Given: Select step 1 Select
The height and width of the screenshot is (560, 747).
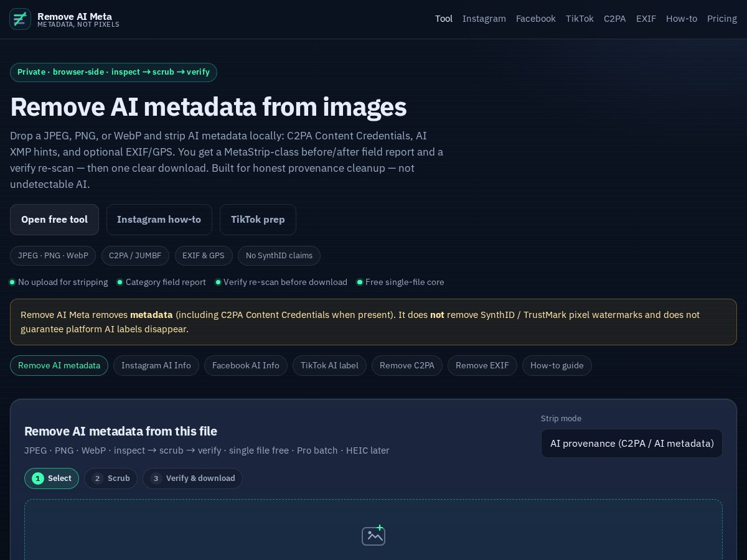Looking at the screenshot, I should click(52, 478).
